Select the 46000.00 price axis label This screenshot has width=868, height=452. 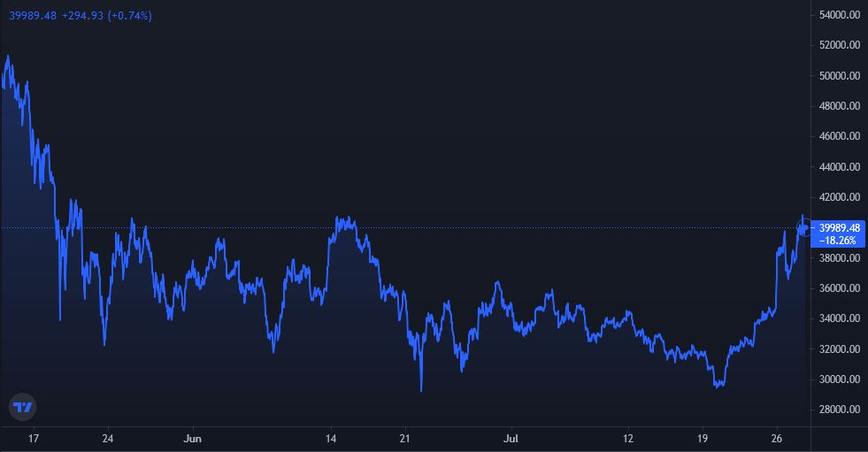point(839,136)
